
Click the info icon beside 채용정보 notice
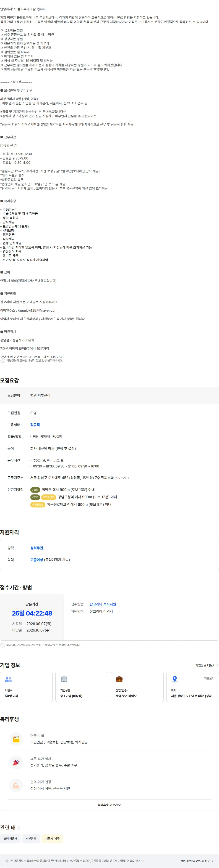pyautogui.click(x=3, y=360)
